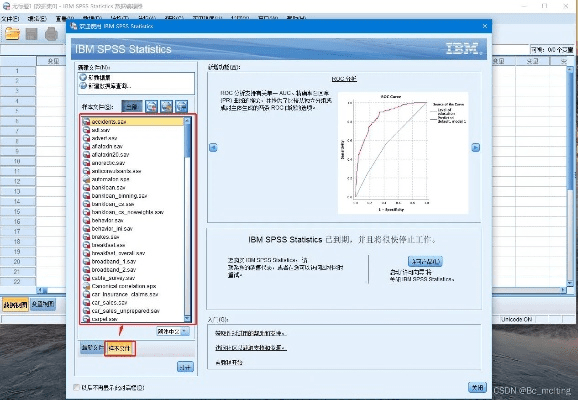Click the ROC 分析 heading link
This screenshot has width=578, height=400.
click(344, 79)
